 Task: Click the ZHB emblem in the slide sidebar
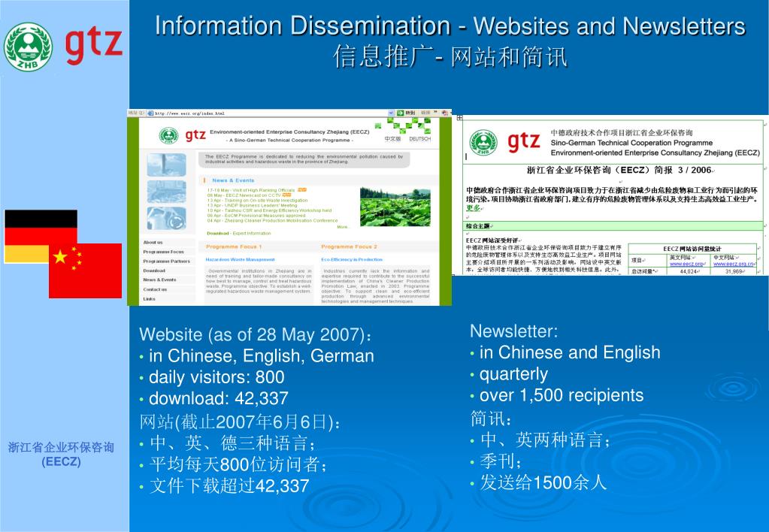pos(28,47)
